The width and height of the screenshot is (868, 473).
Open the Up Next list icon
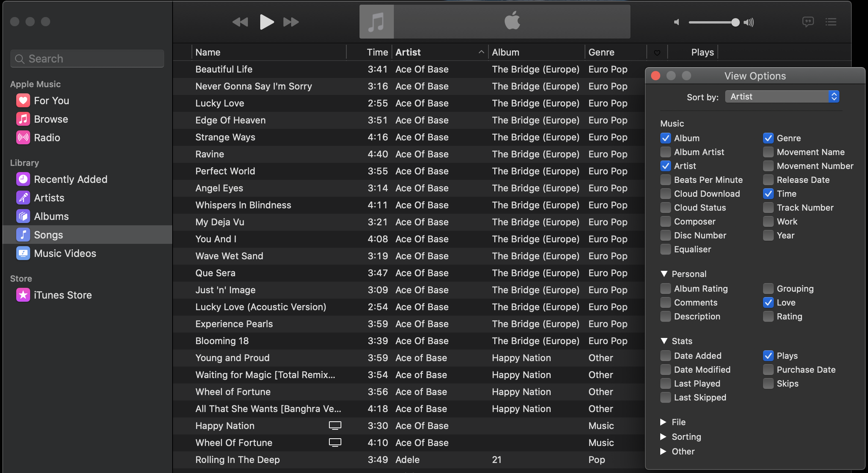(x=831, y=22)
